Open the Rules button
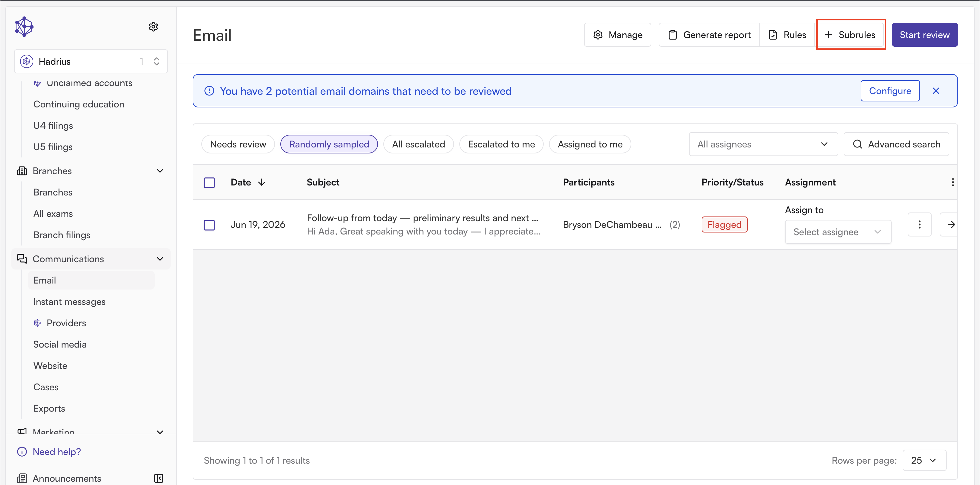This screenshot has height=485, width=980. pos(787,35)
